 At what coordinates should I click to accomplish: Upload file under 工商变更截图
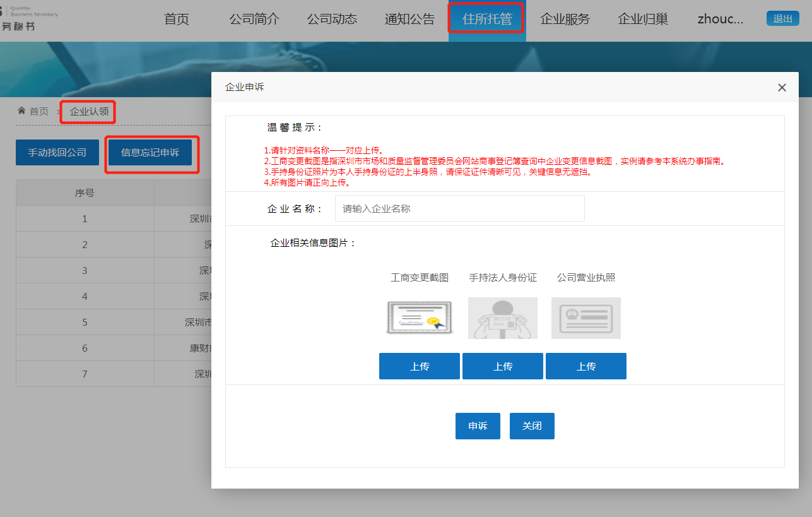[420, 366]
